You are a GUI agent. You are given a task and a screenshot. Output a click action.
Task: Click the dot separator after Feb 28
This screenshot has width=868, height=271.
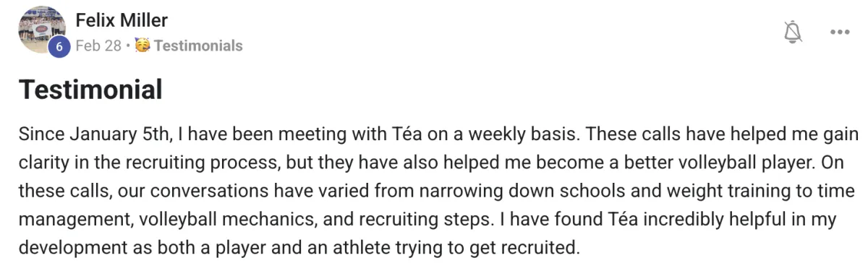[128, 46]
